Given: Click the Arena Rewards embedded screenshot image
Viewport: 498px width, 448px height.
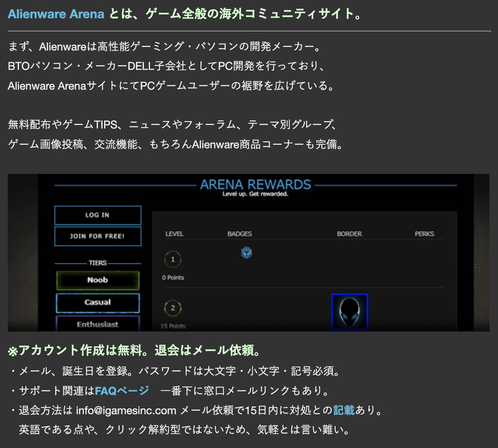Looking at the screenshot, I should (249, 253).
